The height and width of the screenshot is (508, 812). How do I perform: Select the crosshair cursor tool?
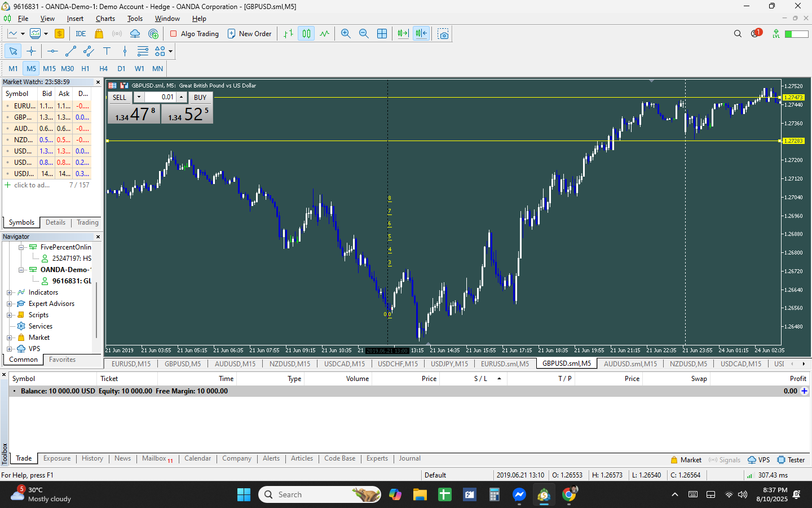click(x=31, y=51)
